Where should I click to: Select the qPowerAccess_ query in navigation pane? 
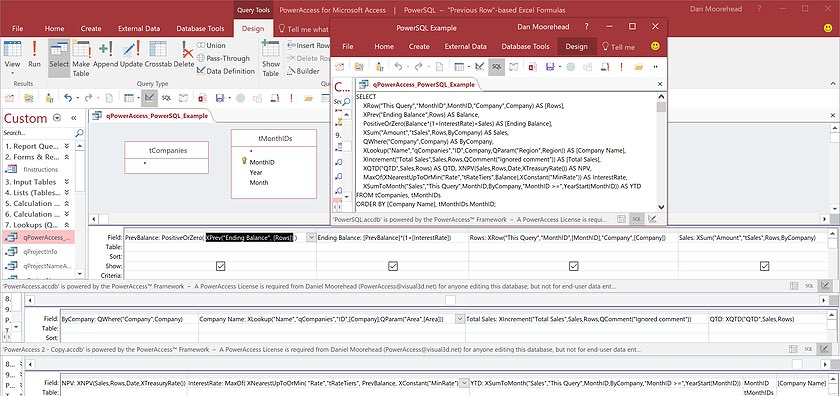39,237
